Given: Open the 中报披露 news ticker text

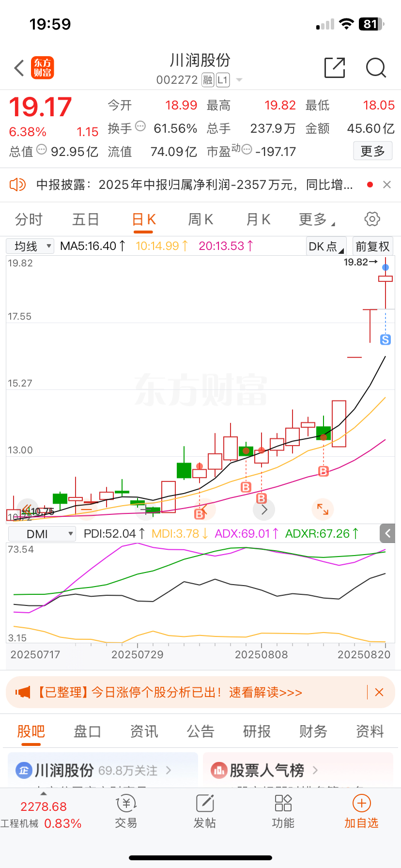Looking at the screenshot, I should (195, 185).
